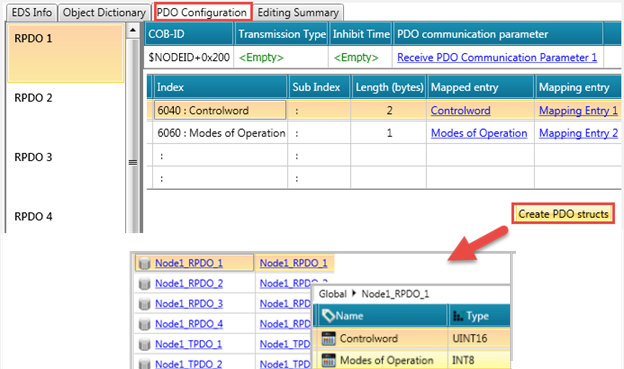Click Node1_RPDO_1 in the breadcrumb path
Viewport: 624px width, 369px height.
(395, 294)
